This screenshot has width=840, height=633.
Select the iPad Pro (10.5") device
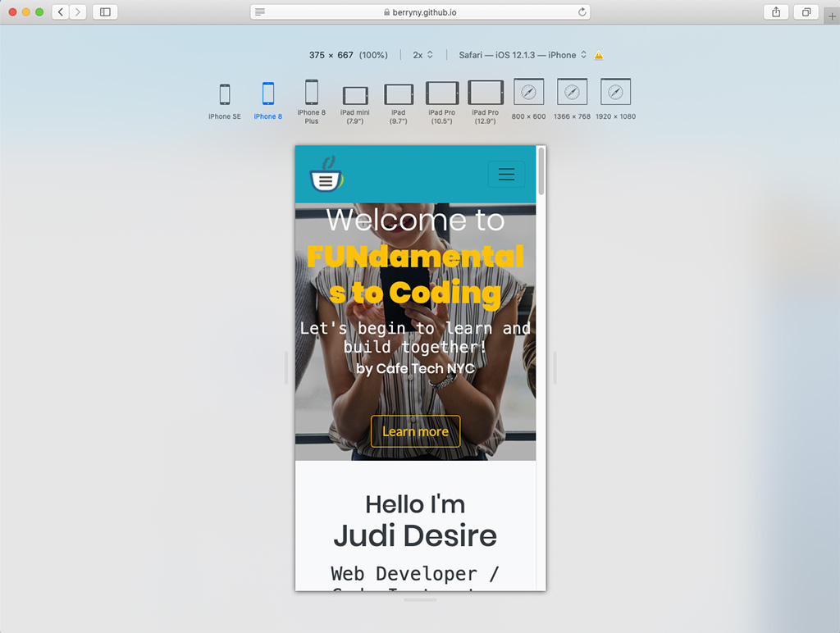[x=442, y=93]
